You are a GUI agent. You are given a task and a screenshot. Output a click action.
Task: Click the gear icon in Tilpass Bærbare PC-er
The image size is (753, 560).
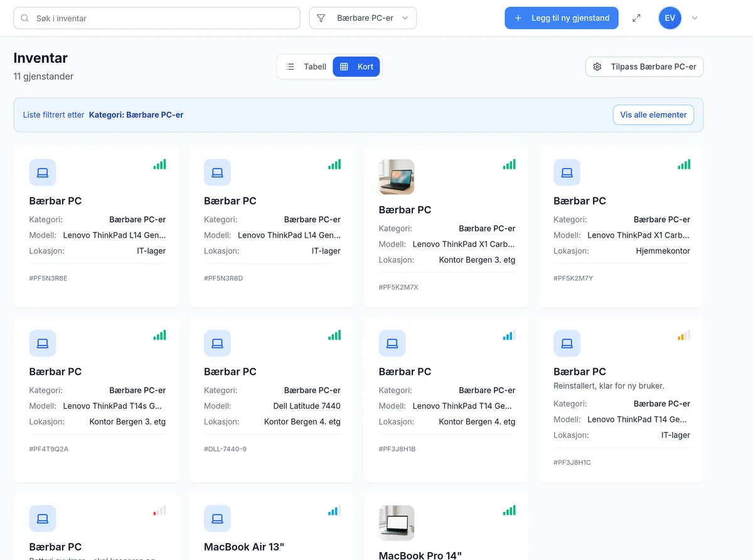tap(597, 66)
